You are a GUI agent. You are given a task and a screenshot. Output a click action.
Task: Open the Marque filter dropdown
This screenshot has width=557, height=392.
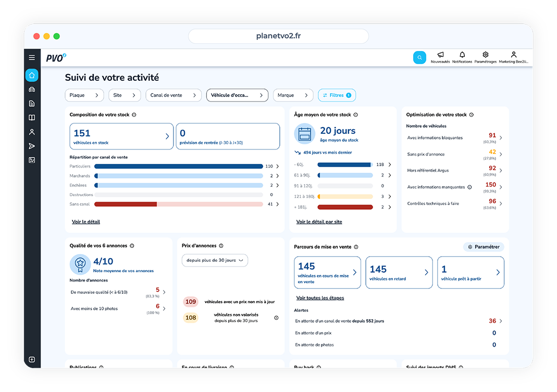pyautogui.click(x=293, y=95)
